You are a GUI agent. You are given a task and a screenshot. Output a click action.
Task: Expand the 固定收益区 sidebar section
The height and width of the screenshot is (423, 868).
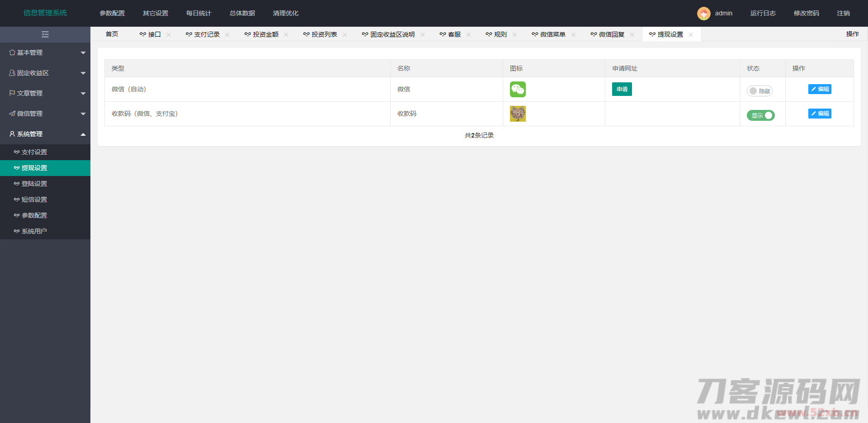(x=45, y=73)
